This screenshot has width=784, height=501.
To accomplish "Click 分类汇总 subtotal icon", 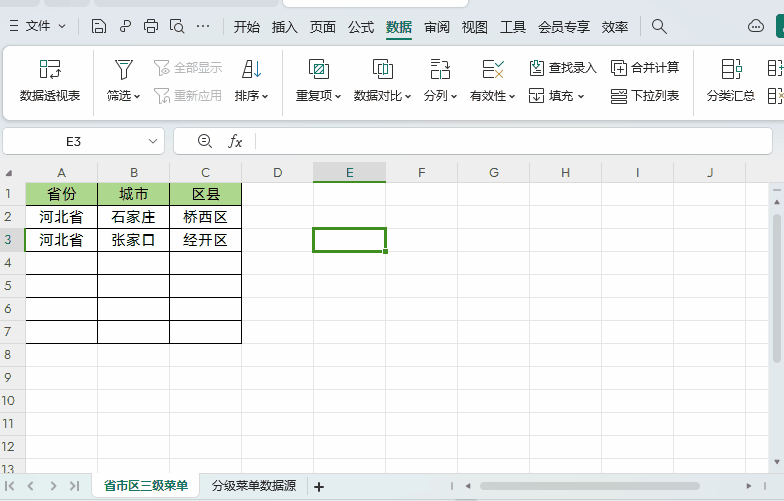I will [x=732, y=69].
